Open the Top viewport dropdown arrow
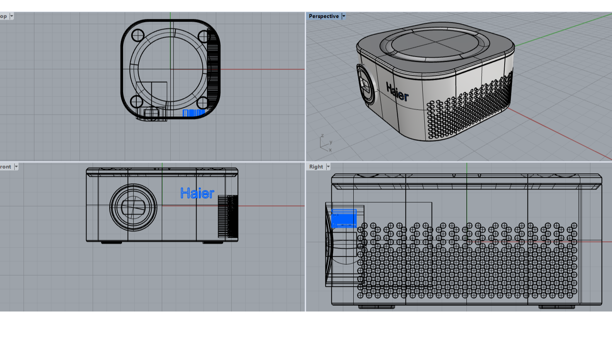The width and height of the screenshot is (612, 364). (12, 16)
